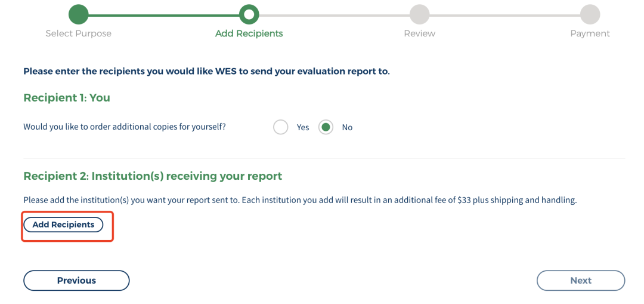Screen dimensions: 644x304
Task: Open the Select Purpose step label
Action: (x=79, y=33)
